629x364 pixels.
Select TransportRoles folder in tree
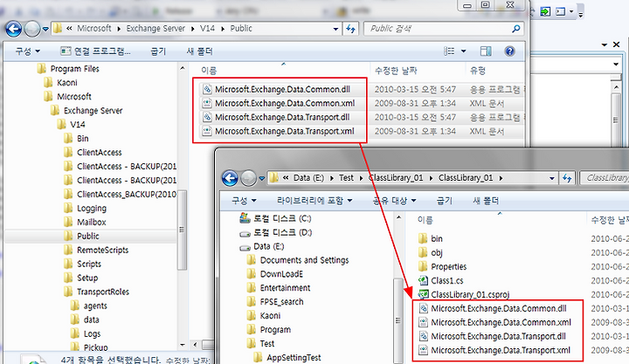pos(96,292)
